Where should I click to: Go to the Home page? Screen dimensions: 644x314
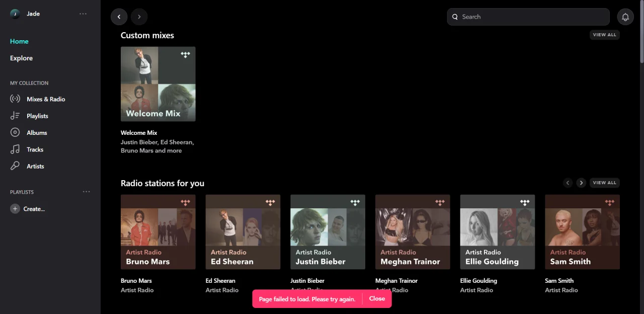point(19,41)
